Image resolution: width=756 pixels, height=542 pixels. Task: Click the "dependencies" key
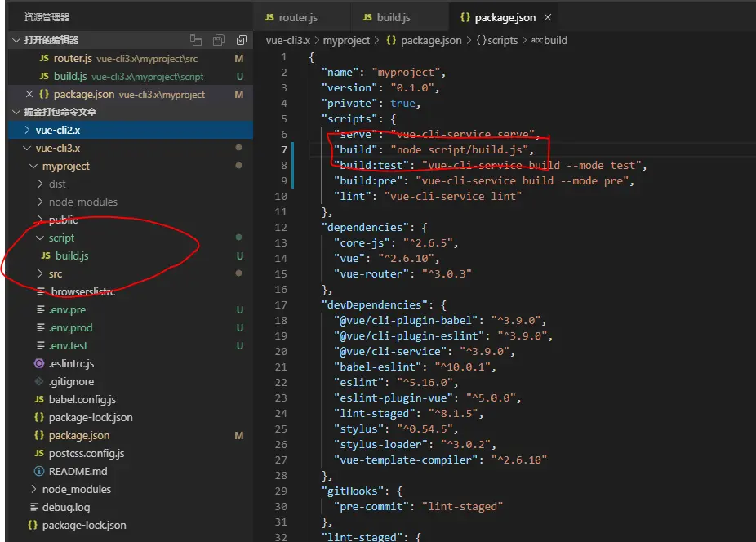pyautogui.click(x=365, y=228)
